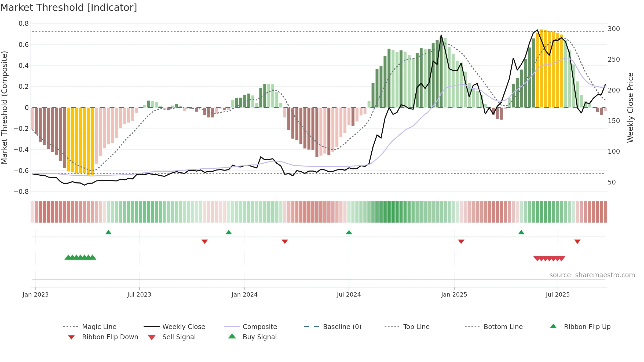644x362 pixels.
Task: Click the Jan 2023 x-axis label
Action: [x=36, y=294]
